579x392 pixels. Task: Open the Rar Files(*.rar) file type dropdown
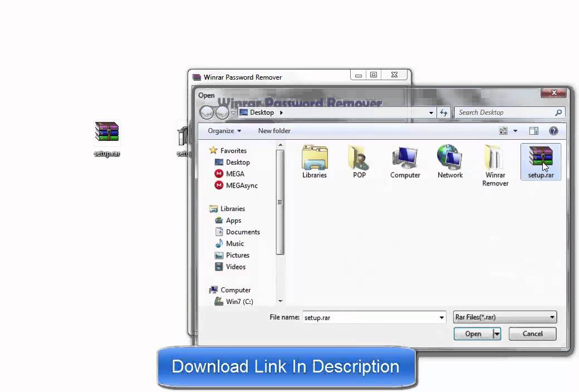(x=505, y=317)
